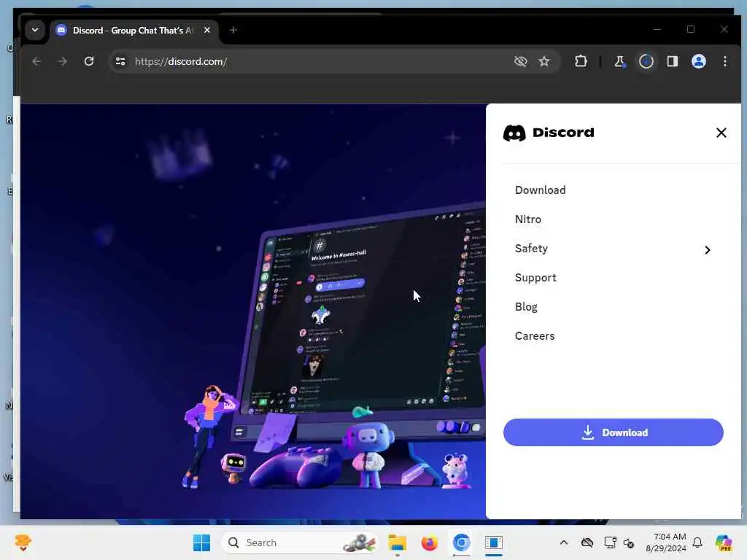
Task: Open the display and network tray icon
Action: coord(610,542)
